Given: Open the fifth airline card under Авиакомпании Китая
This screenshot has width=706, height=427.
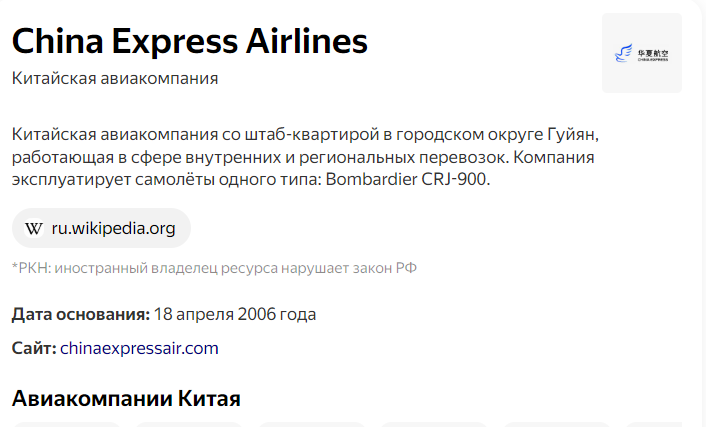Looking at the screenshot, I should (x=557, y=424).
